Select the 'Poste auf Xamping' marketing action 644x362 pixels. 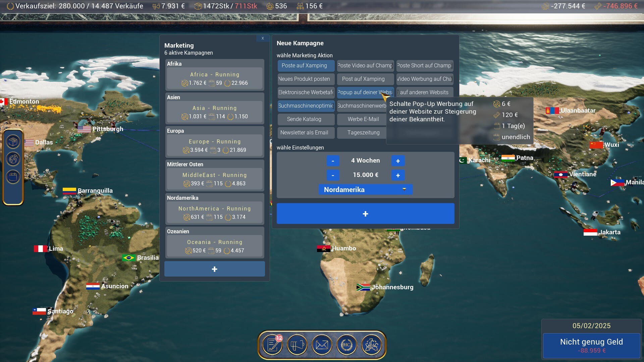pyautogui.click(x=306, y=66)
